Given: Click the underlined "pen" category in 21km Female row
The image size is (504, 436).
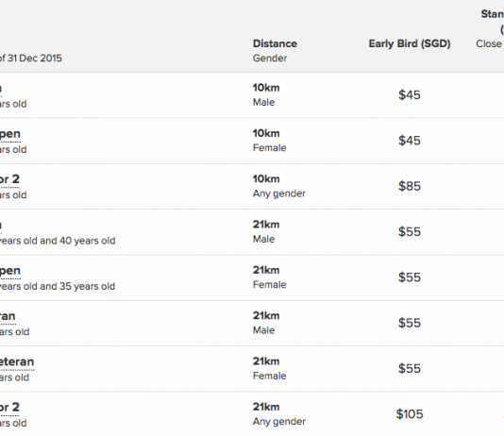Looking at the screenshot, I should pos(10,271).
